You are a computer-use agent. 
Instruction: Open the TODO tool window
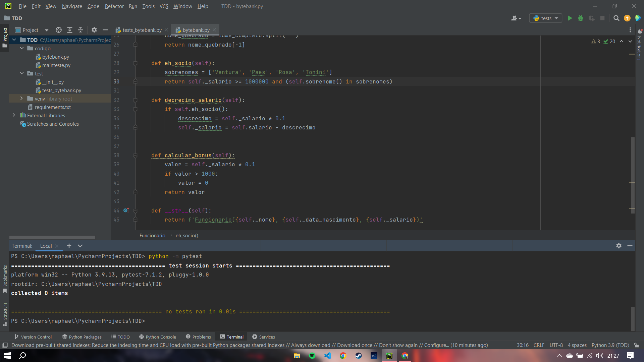pos(120,337)
